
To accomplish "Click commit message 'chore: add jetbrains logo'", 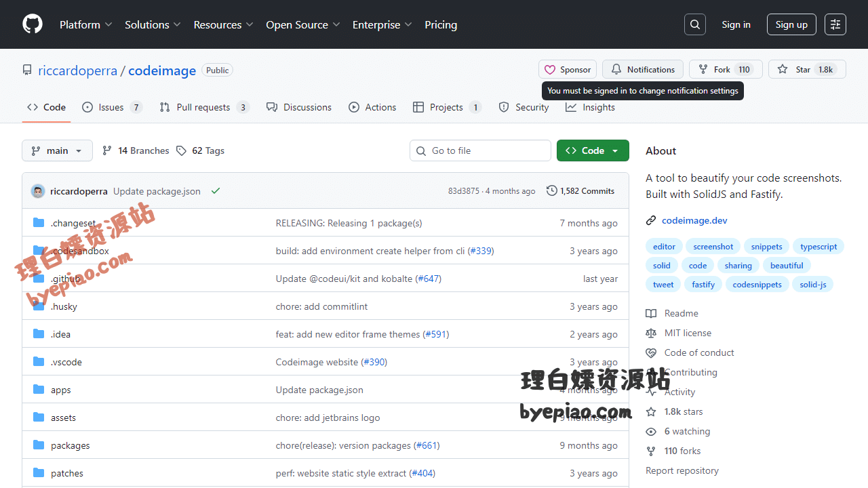I will 328,418.
